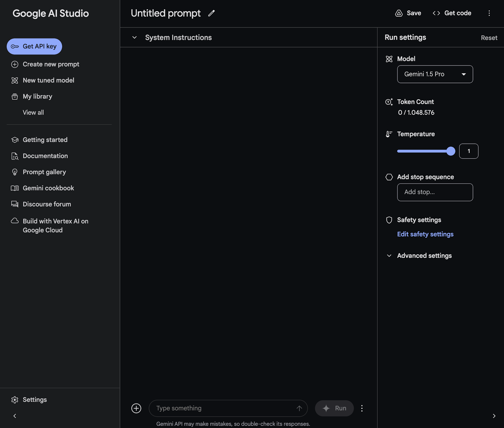Click the send arrow in prompt box
504x428 pixels.
[299, 408]
